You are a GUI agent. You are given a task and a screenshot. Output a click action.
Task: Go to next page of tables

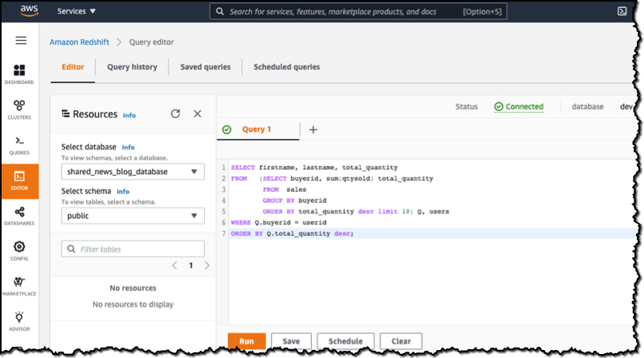[207, 265]
